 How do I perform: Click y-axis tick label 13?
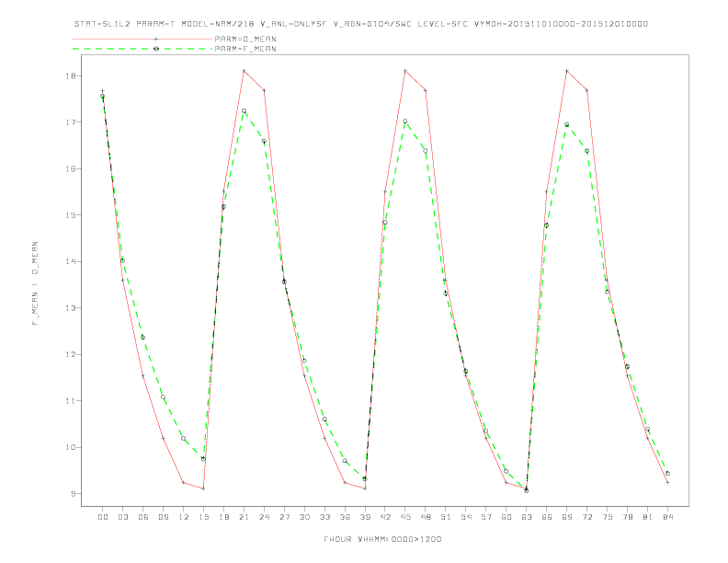(71, 308)
